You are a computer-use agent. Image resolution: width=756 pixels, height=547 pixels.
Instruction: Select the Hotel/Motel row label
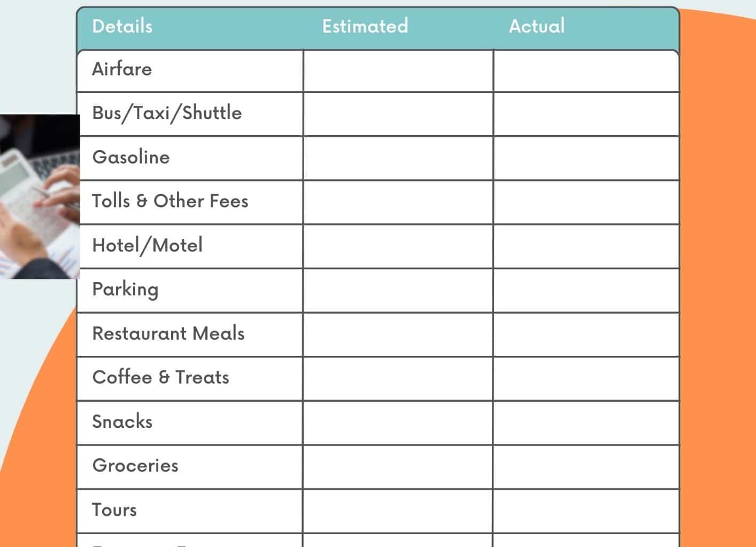coord(148,245)
